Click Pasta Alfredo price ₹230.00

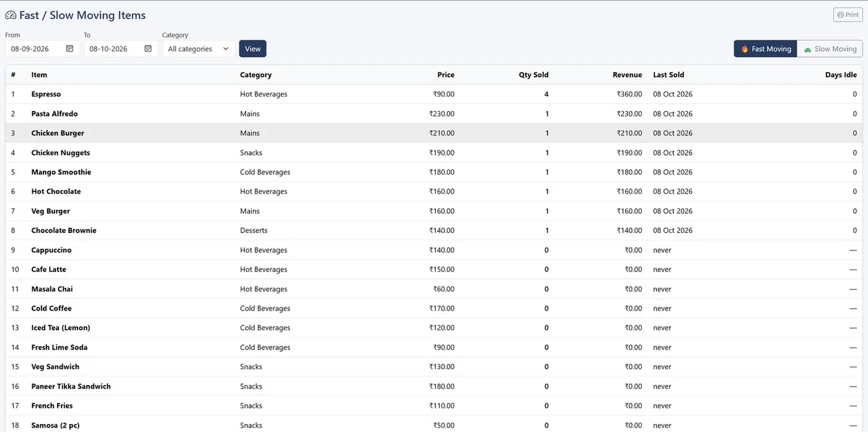click(x=441, y=113)
